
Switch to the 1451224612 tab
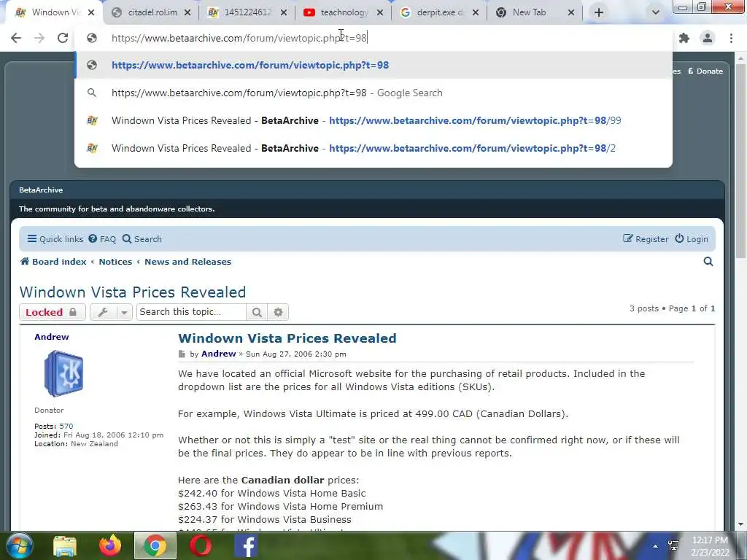click(247, 12)
